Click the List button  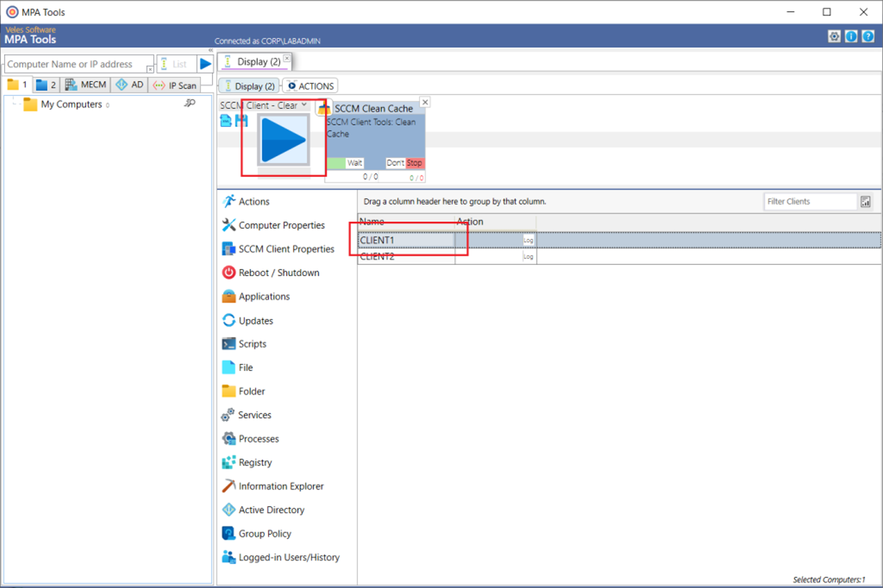pyautogui.click(x=176, y=64)
